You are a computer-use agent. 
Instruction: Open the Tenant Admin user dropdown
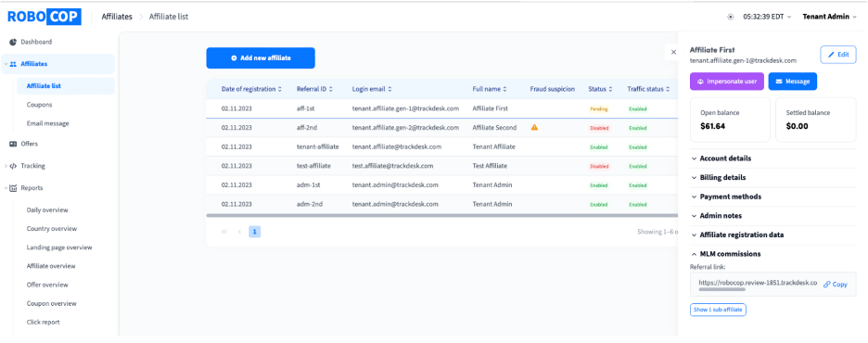(x=829, y=17)
